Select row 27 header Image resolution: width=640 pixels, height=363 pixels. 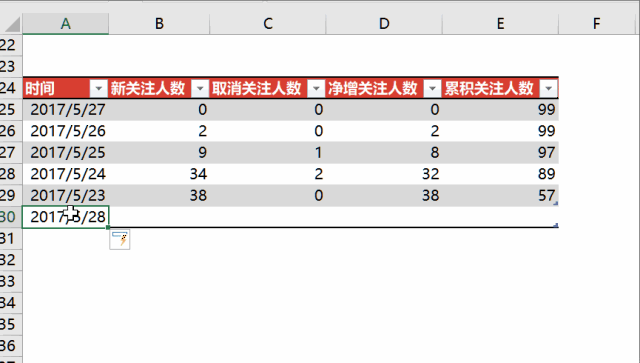tap(11, 152)
